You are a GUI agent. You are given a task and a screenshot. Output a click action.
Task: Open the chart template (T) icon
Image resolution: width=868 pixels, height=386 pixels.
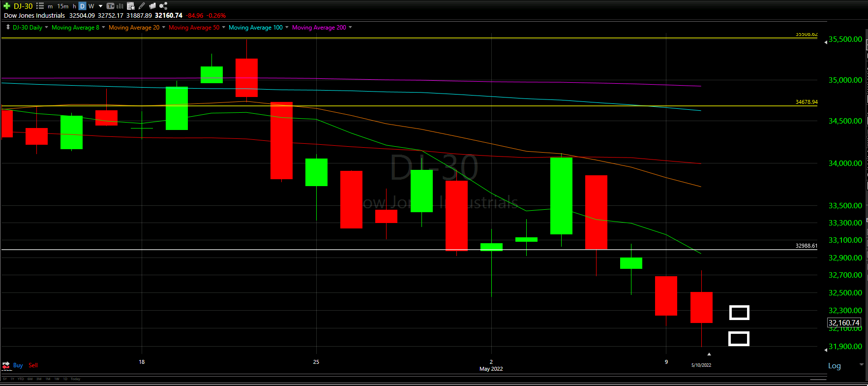click(x=110, y=6)
